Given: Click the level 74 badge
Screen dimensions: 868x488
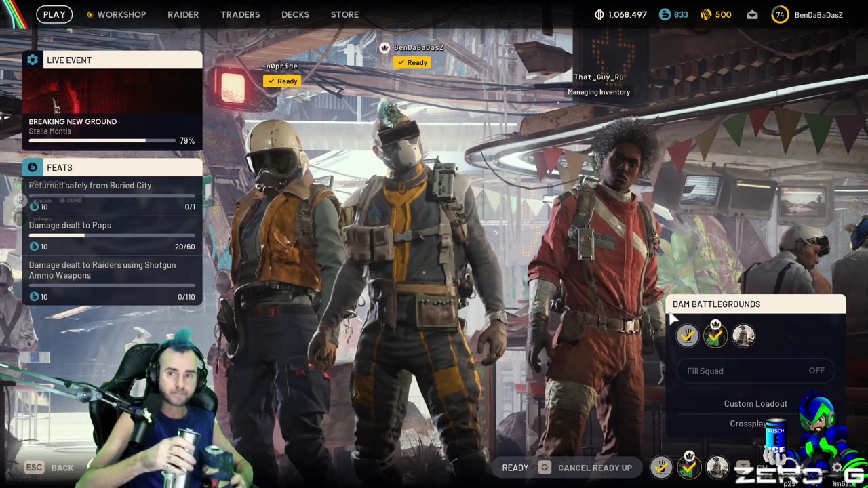Looking at the screenshot, I should 780,14.
